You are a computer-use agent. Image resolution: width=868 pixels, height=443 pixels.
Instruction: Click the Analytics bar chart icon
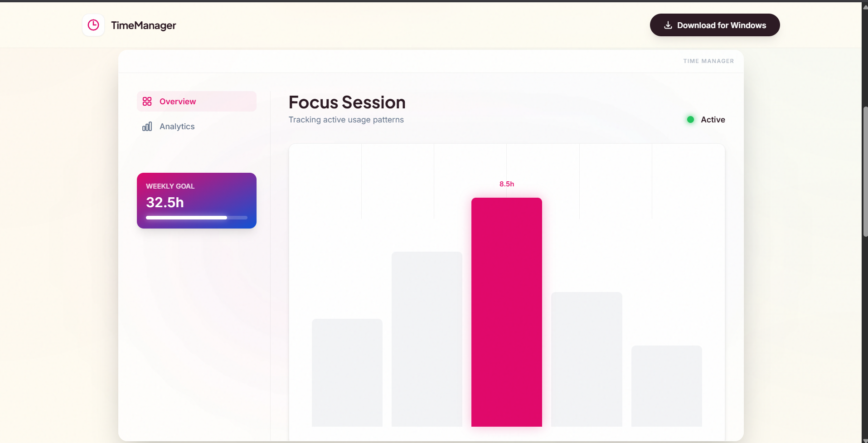point(147,127)
